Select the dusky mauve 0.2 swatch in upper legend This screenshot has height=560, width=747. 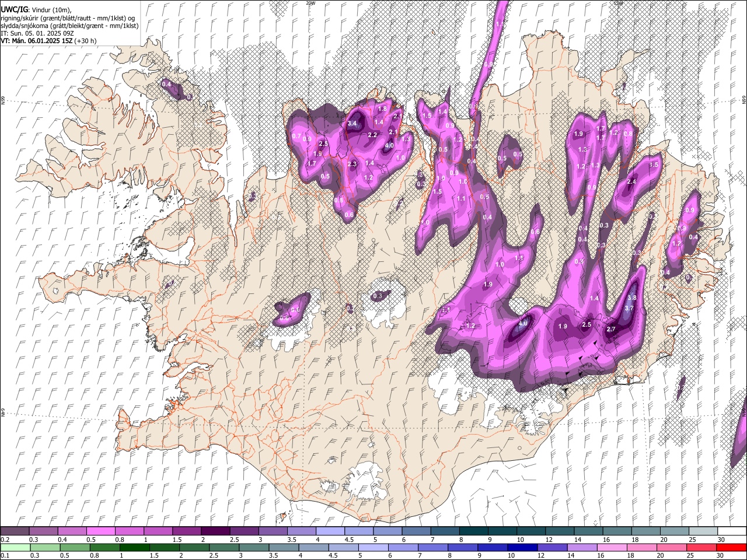15,531
